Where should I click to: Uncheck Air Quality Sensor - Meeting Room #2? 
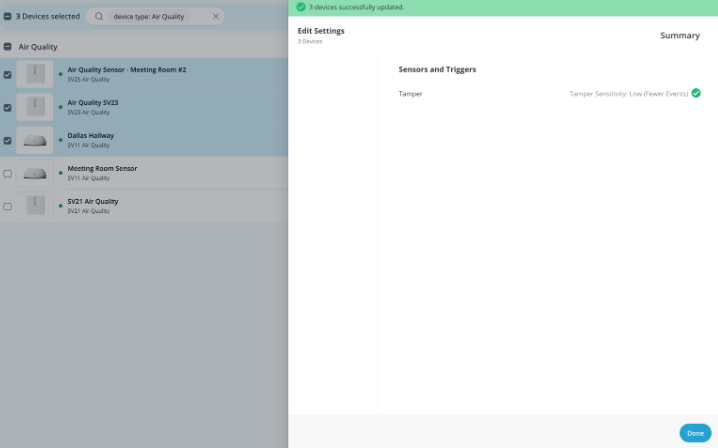[8, 74]
